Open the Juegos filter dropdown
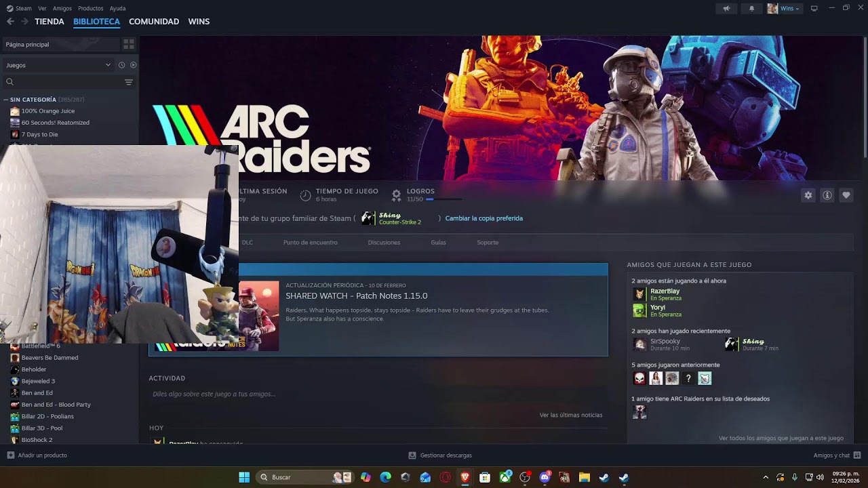 tap(58, 65)
